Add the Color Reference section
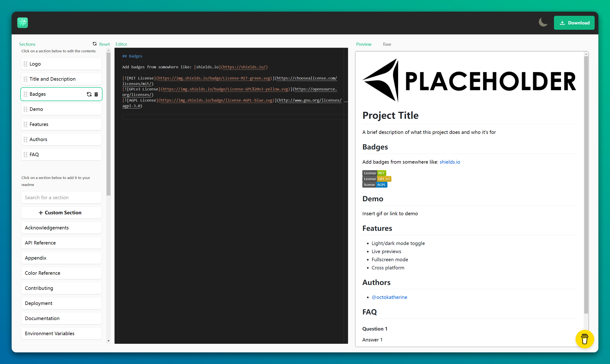 tap(61, 273)
